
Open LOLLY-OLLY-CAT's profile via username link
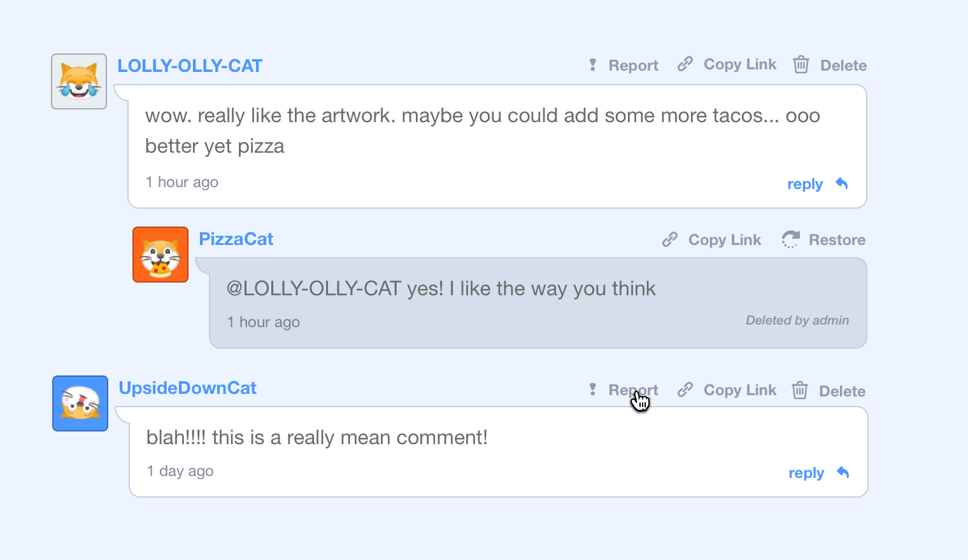(189, 66)
